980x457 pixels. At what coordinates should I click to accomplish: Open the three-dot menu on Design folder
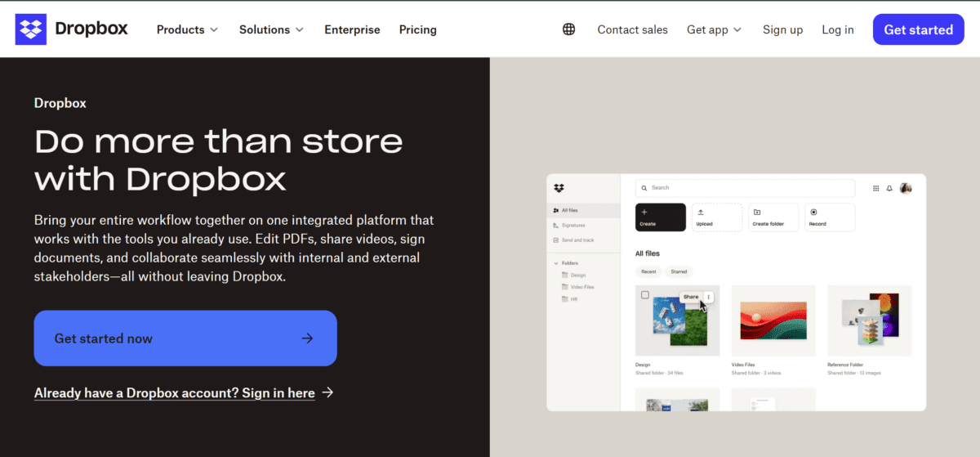pos(709,297)
